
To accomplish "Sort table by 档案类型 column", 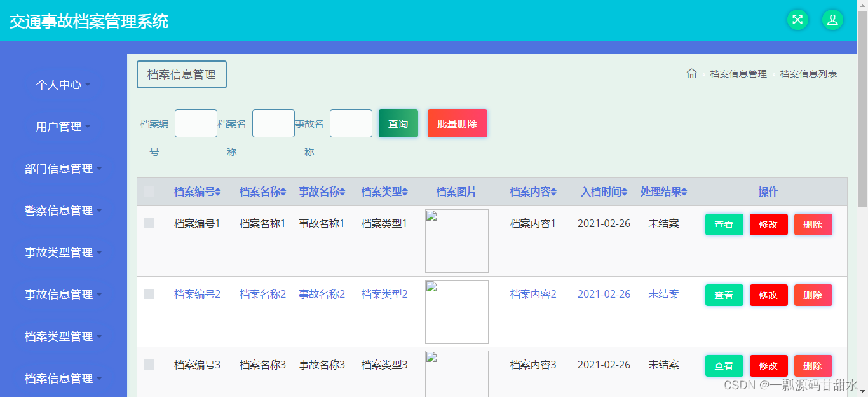I will (x=384, y=192).
